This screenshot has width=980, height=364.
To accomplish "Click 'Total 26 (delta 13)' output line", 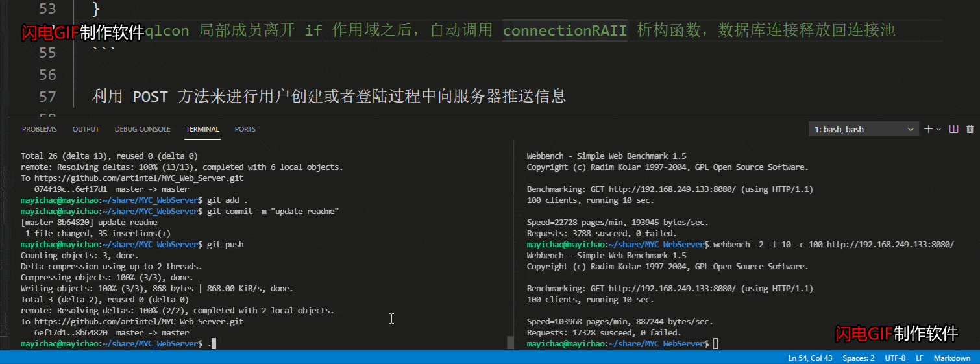I will pos(109,156).
